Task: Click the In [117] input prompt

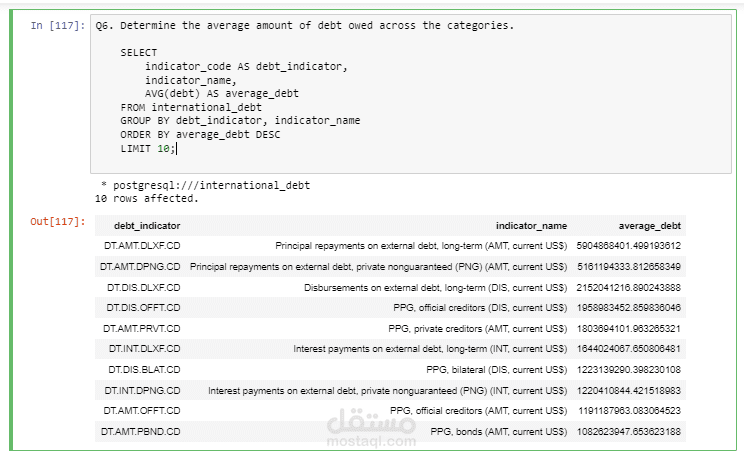Action: pyautogui.click(x=50, y=26)
